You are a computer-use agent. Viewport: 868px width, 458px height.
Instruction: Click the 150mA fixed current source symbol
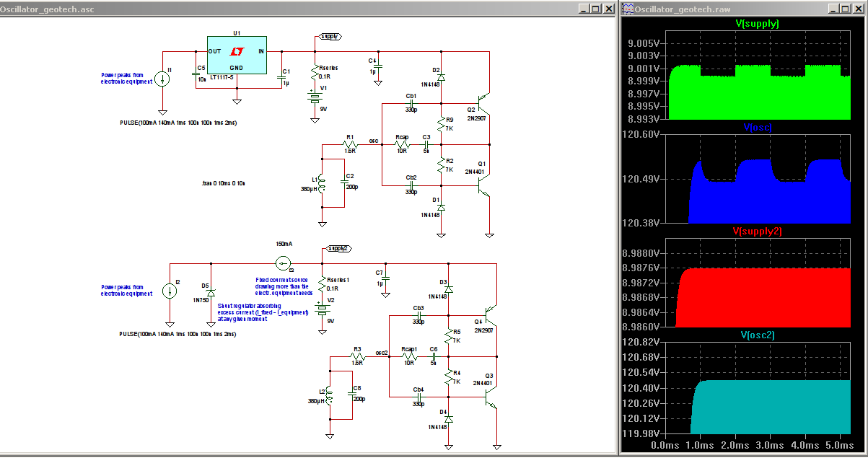coord(282,263)
